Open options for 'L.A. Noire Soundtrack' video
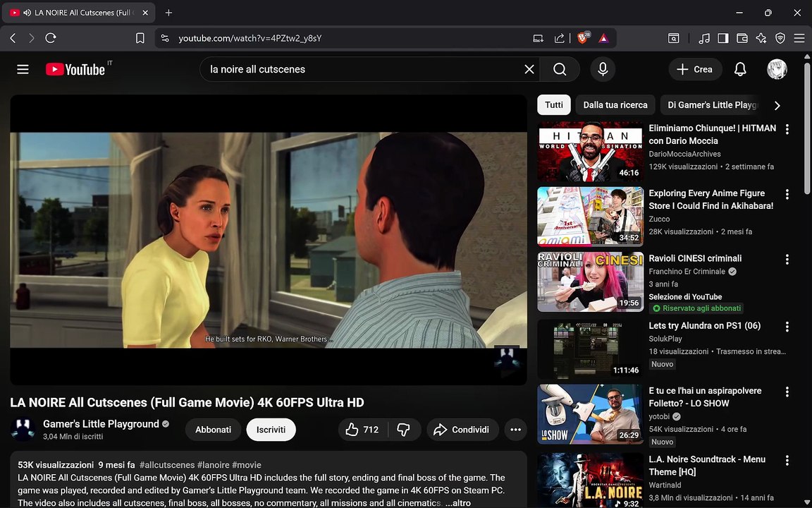 pyautogui.click(x=787, y=460)
